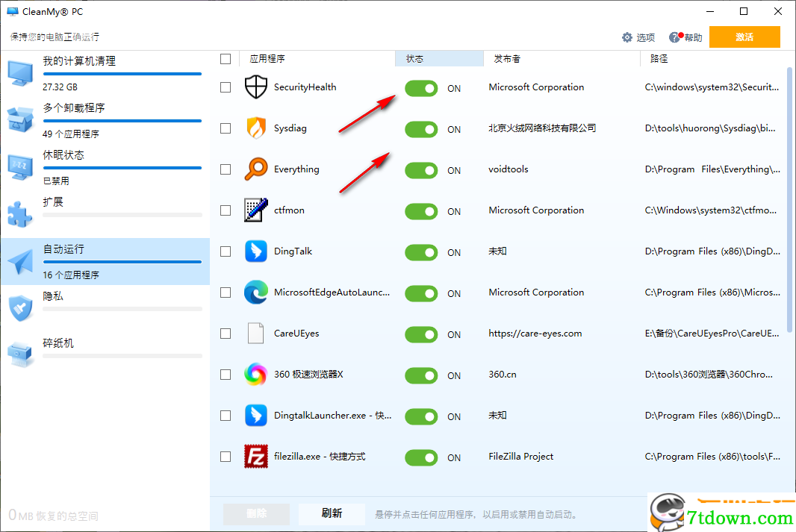Open the 碎纸机 section
Image resolution: width=796 pixels, height=532 pixels.
pyautogui.click(x=105, y=355)
